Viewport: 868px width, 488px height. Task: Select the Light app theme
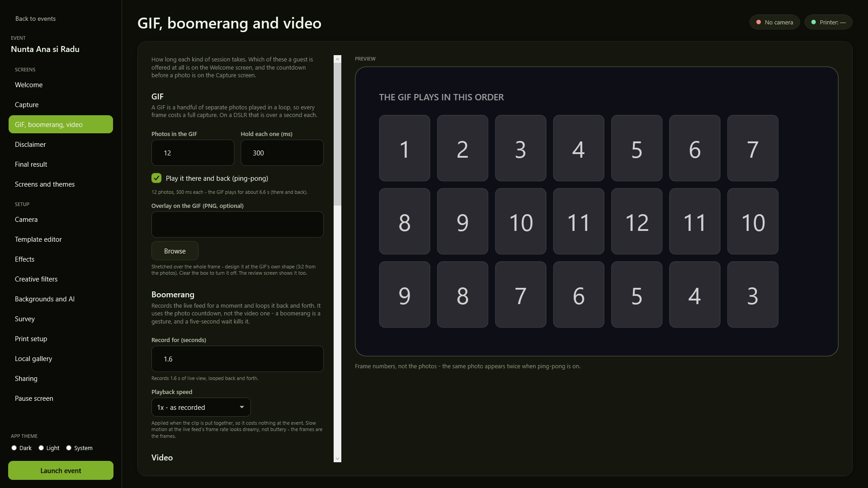click(x=41, y=448)
